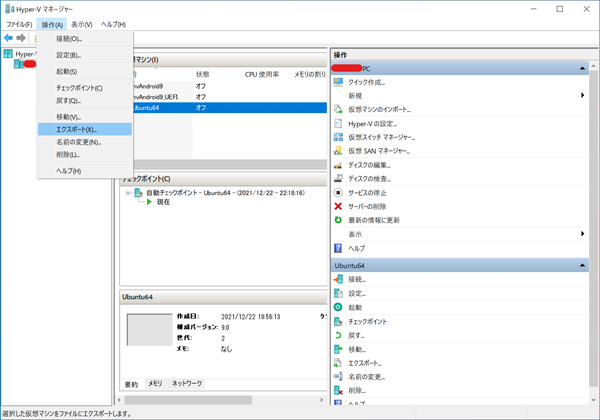The height and width of the screenshot is (420, 600).
Task: Click the green Refresh icon
Action: 338,220
